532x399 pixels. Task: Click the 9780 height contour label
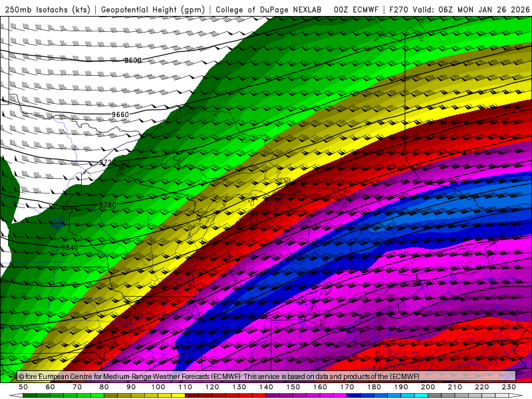click(x=108, y=205)
